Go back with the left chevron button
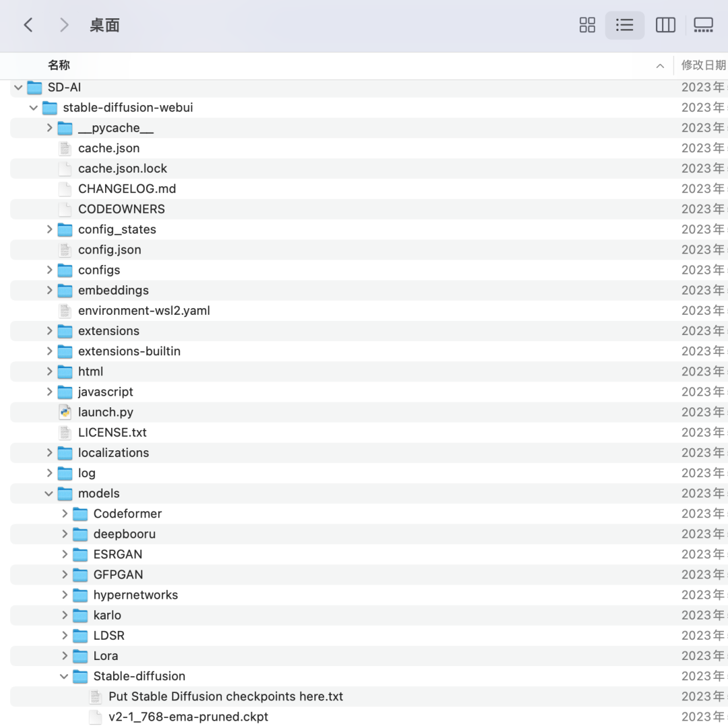Screen dimensions: 728x726 28,25
